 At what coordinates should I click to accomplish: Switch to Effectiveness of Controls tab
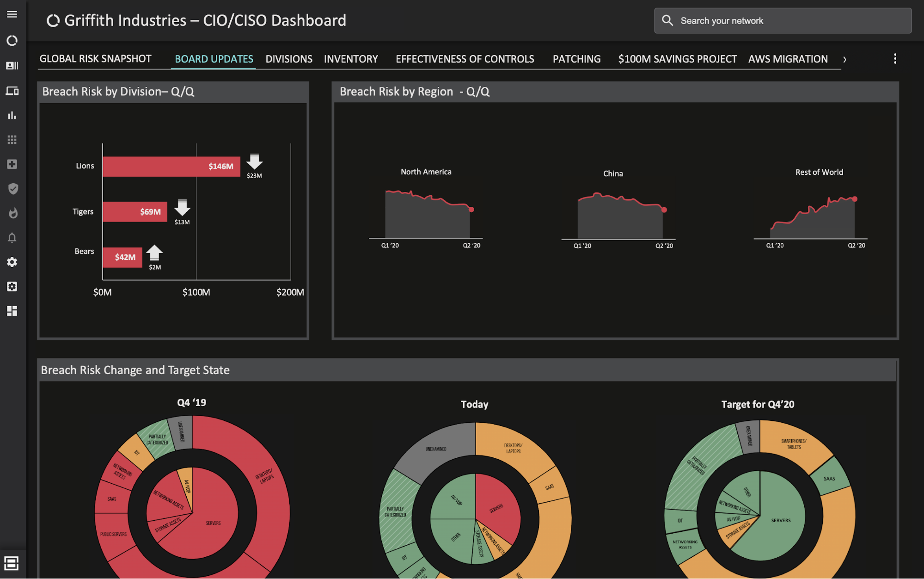point(465,59)
